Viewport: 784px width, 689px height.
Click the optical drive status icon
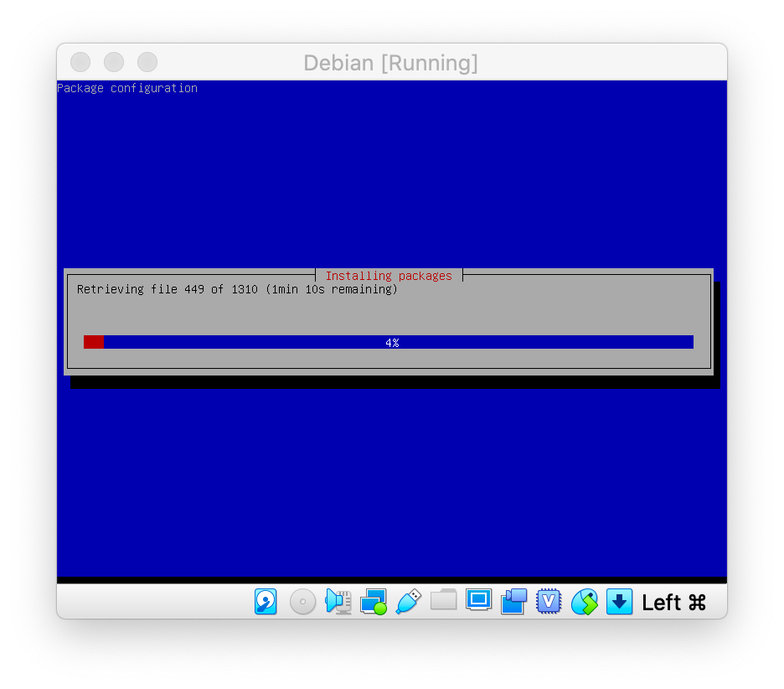tap(302, 601)
